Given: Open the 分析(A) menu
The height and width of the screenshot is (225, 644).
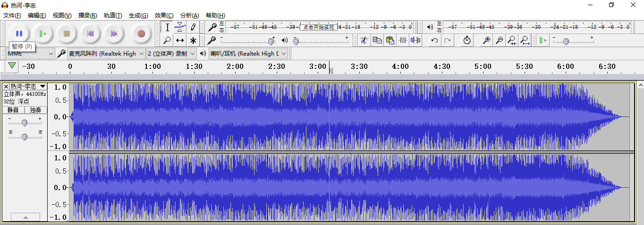Looking at the screenshot, I should 189,16.
